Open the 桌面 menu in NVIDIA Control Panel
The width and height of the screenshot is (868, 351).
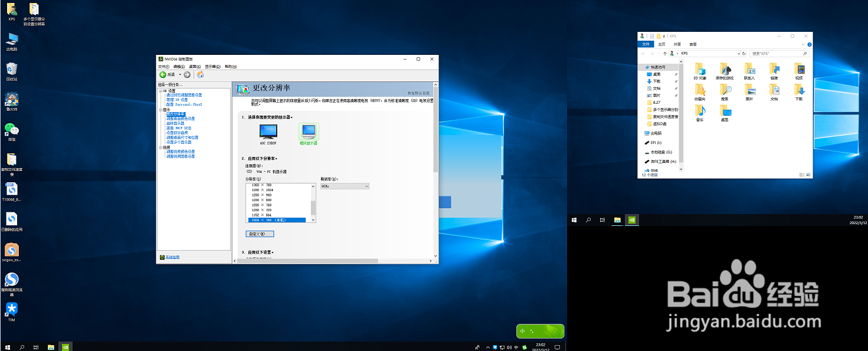(194, 67)
